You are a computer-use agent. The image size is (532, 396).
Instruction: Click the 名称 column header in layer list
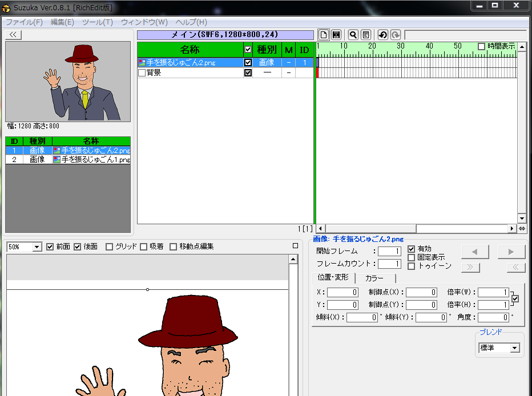click(x=190, y=50)
